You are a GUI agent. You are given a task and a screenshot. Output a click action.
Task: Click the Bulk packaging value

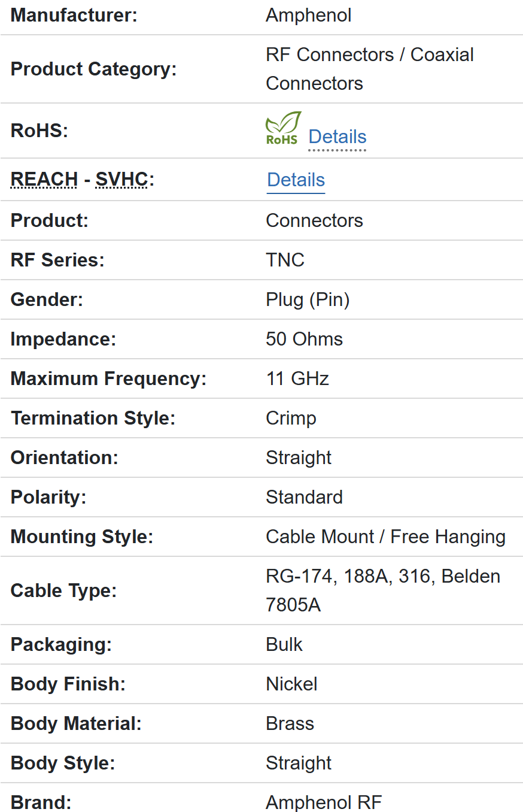coord(284,644)
